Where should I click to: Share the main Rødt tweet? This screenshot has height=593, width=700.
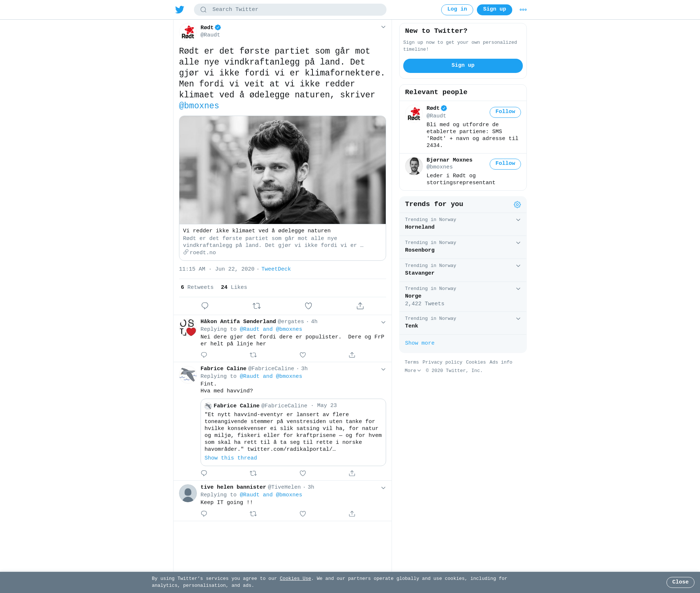coord(360,306)
